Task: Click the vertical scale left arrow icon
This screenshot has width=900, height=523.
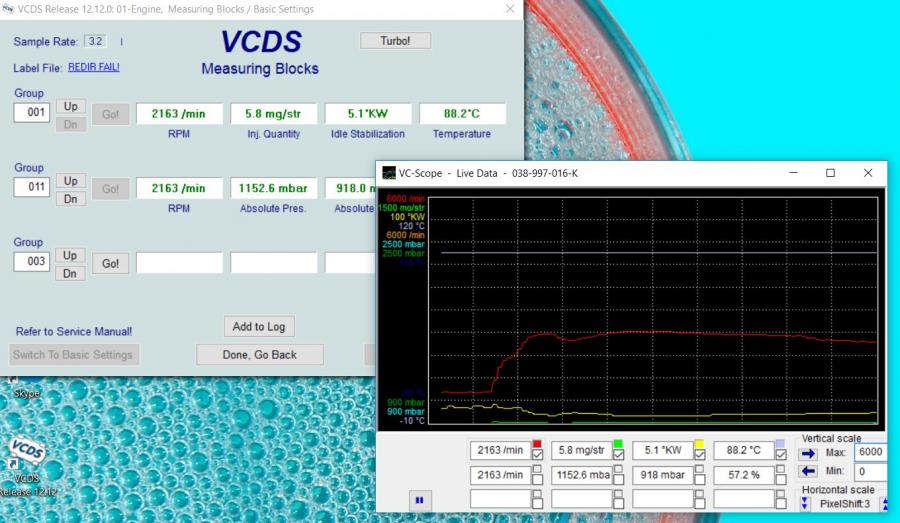Action: 809,471
